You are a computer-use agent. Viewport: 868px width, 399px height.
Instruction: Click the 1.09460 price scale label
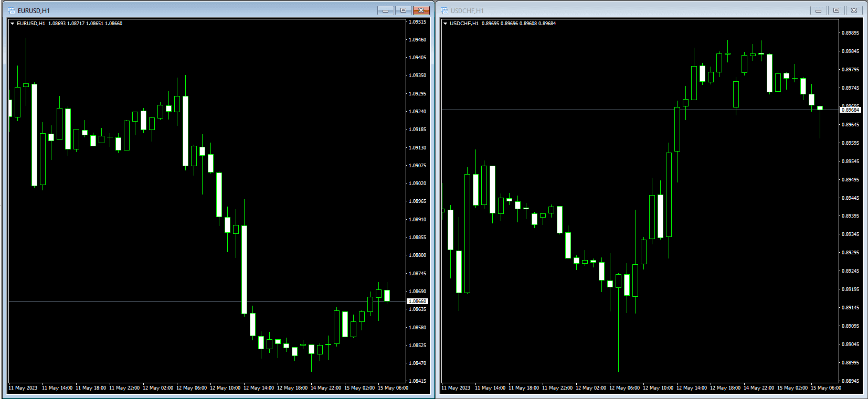click(x=418, y=40)
